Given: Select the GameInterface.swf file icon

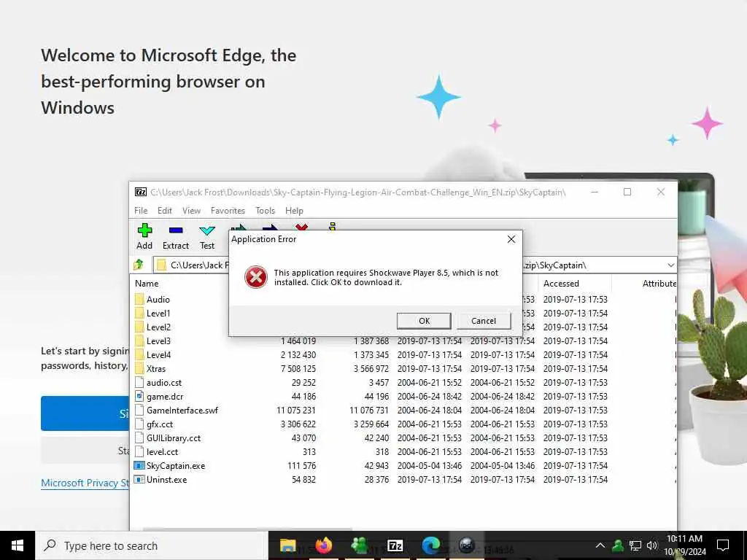Looking at the screenshot, I should [139, 410].
